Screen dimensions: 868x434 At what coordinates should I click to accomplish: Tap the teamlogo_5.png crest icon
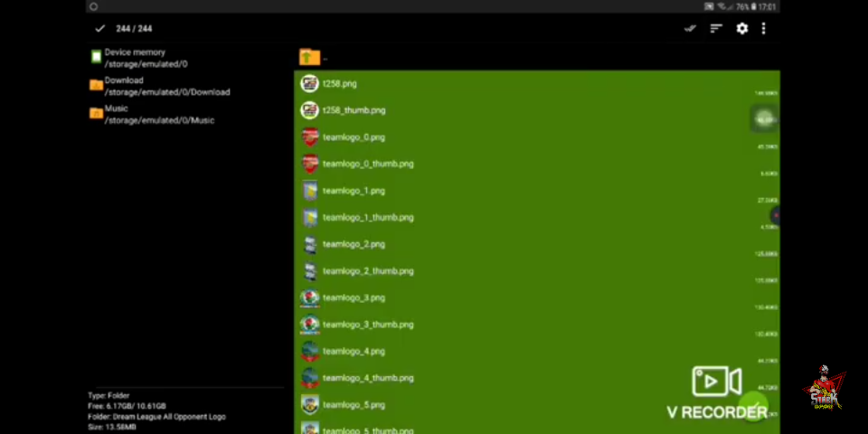pyautogui.click(x=310, y=404)
